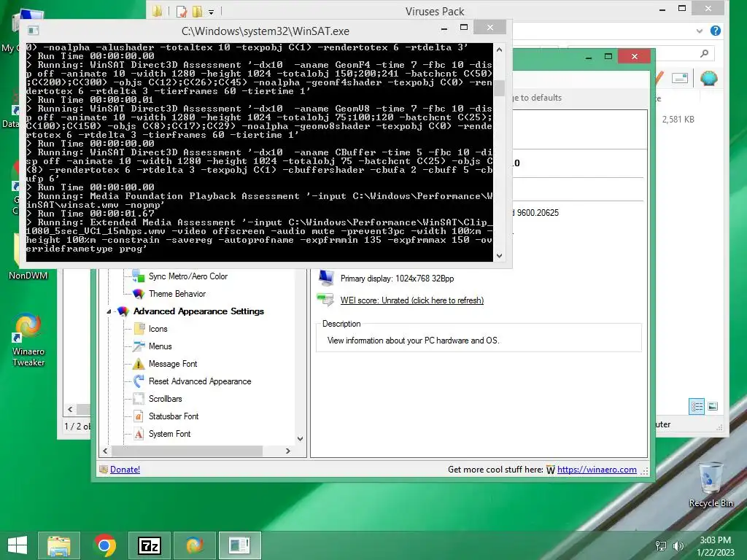This screenshot has height=560, width=747.
Task: Select the Statusbar Font entry text
Action: click(x=174, y=416)
